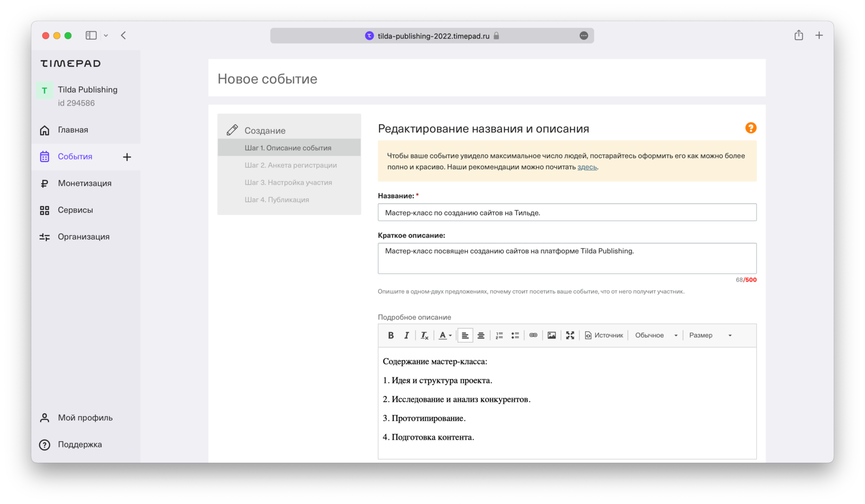
Task: Open the orange help question icon
Action: pyautogui.click(x=751, y=128)
